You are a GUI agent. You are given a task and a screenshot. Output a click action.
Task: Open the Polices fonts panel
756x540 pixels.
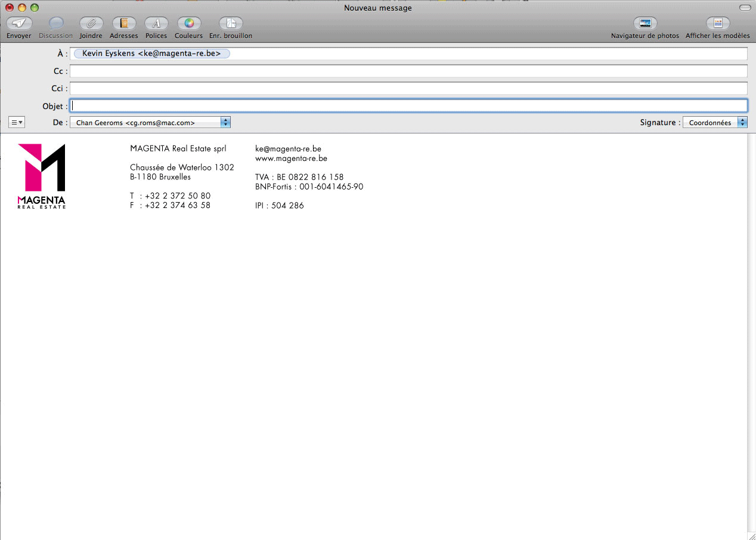(x=156, y=24)
